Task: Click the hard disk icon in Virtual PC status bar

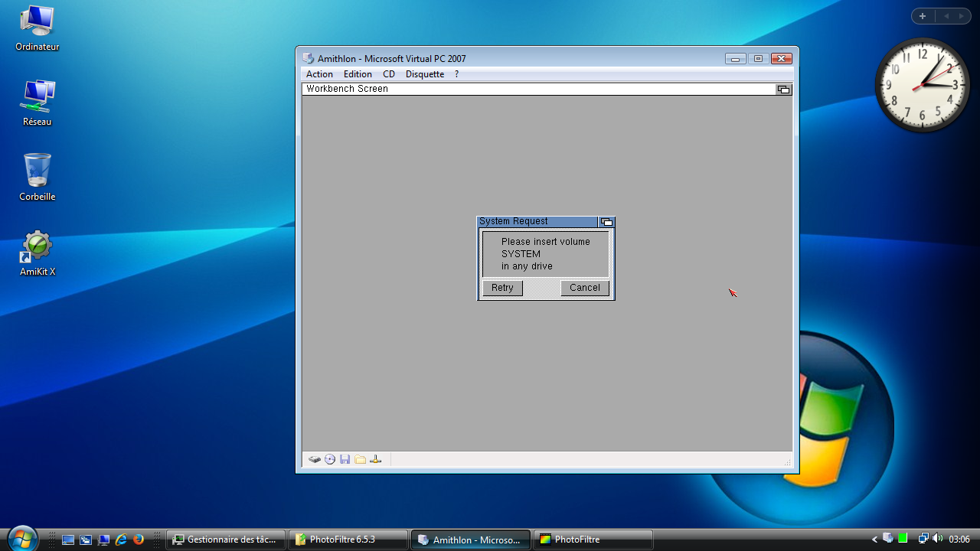Action: (x=315, y=459)
